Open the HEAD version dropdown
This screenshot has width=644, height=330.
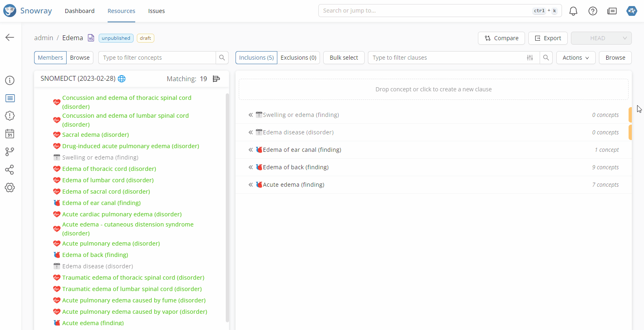(x=601, y=38)
